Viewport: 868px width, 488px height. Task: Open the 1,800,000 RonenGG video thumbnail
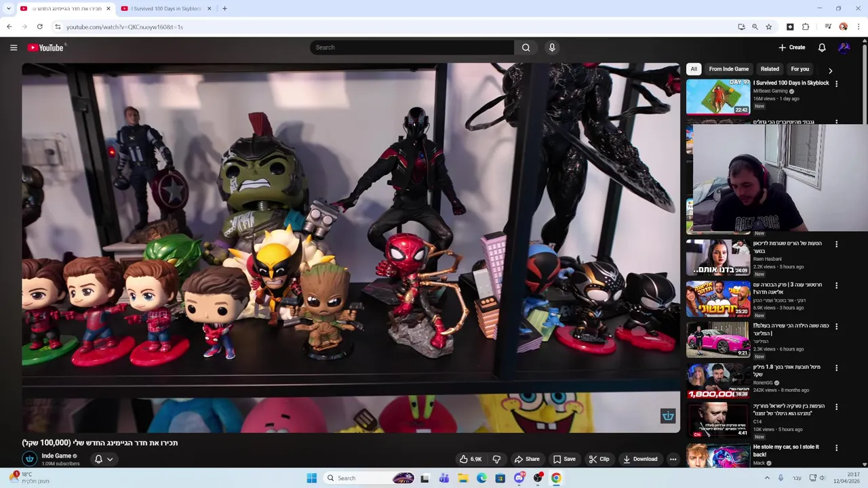point(718,381)
